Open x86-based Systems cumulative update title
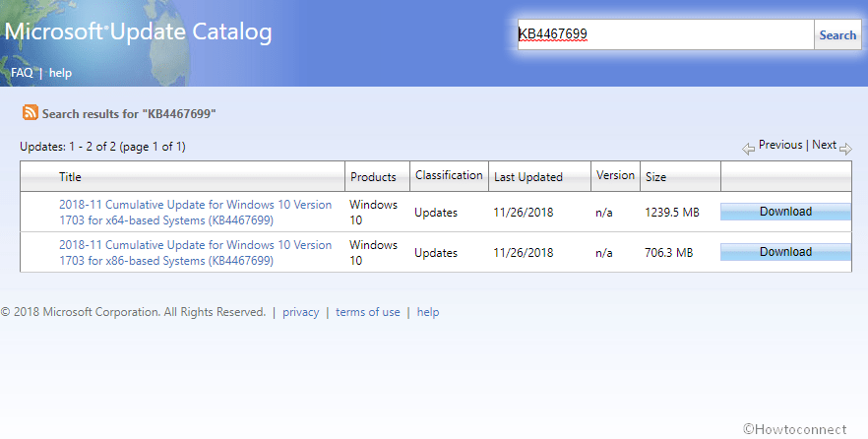The height and width of the screenshot is (439, 868). click(196, 252)
